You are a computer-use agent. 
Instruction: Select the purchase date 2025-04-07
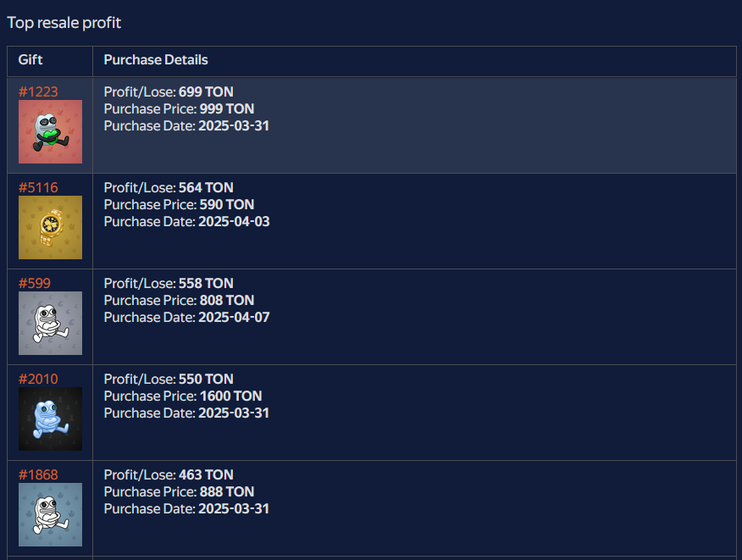234,317
